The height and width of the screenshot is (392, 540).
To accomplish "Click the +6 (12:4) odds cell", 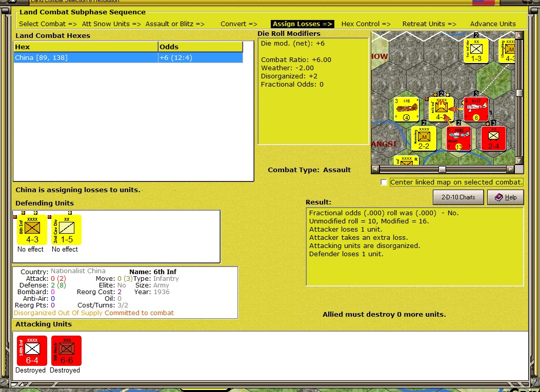I will point(201,57).
